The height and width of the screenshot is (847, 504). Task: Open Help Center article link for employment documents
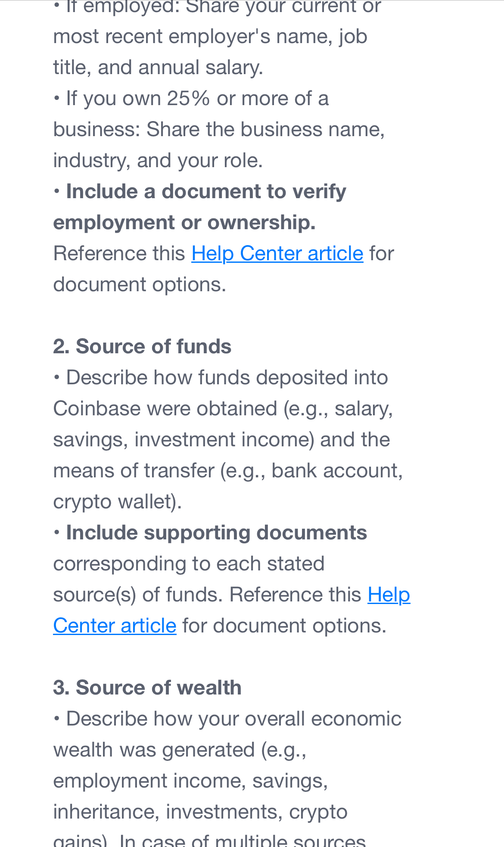pos(277,253)
